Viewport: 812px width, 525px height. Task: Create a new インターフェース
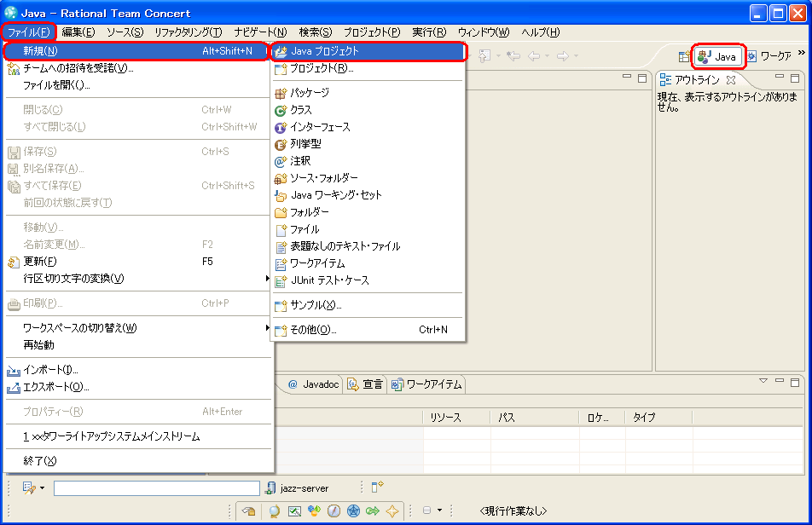click(x=368, y=127)
